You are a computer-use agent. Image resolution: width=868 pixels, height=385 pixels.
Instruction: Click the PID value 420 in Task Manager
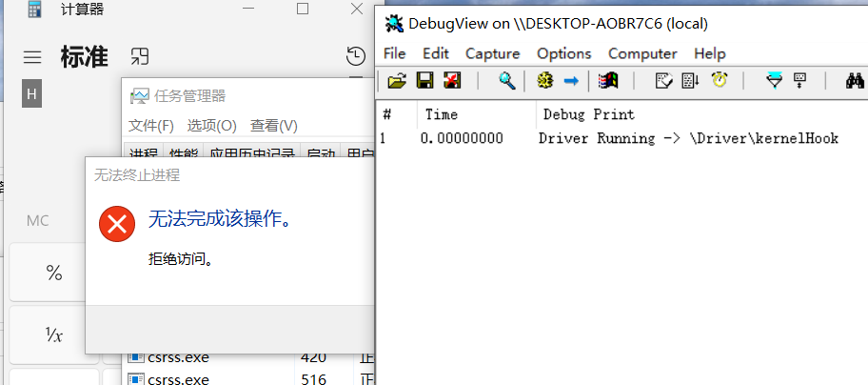click(314, 358)
